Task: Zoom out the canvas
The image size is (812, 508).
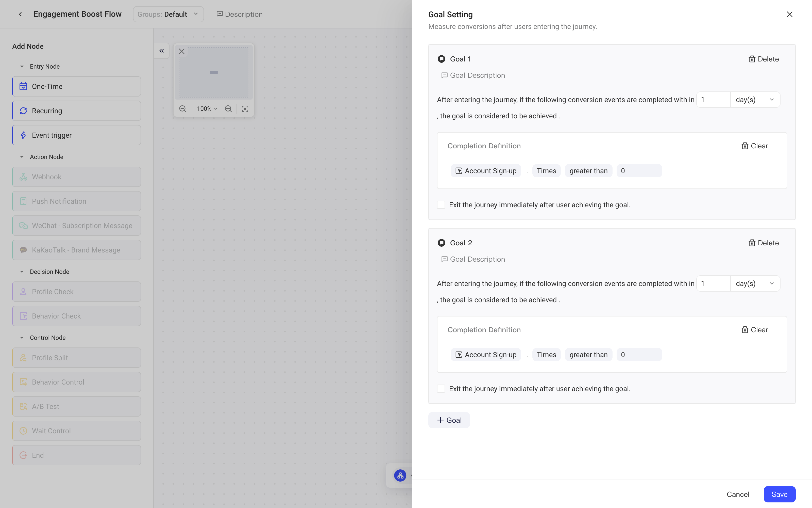Action: coord(182,108)
